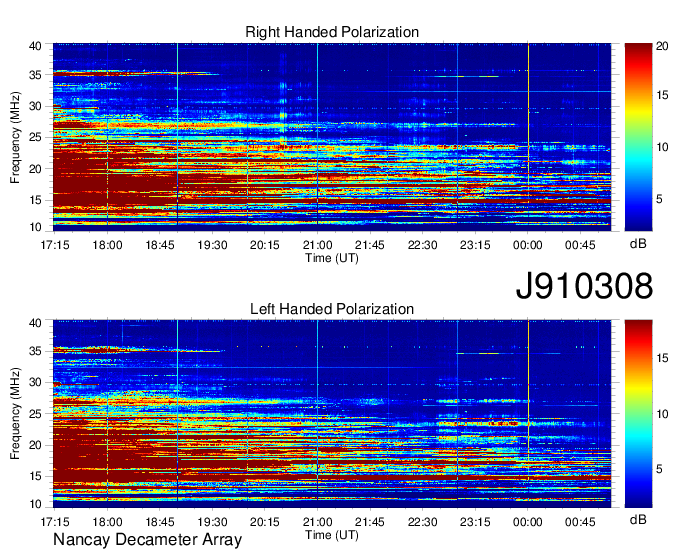The image size is (680, 552).
Task: Click the "Nancay Decameter Array" caption
Action: click(x=147, y=539)
